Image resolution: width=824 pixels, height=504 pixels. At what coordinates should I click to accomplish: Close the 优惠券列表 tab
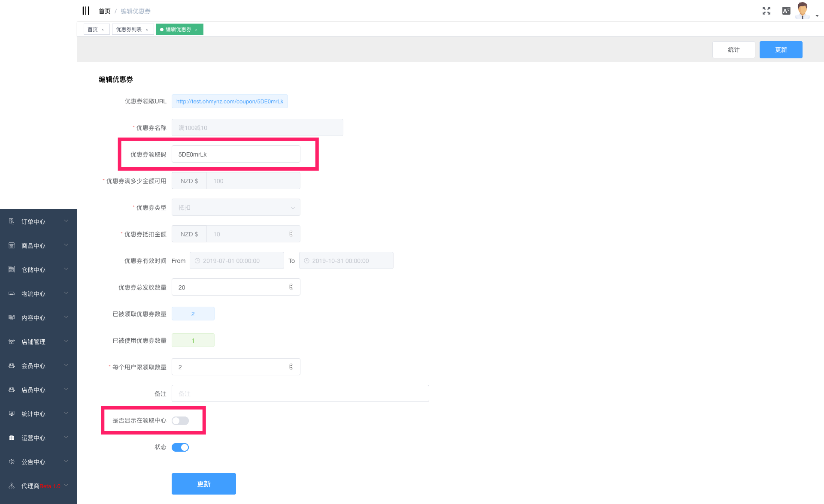[x=147, y=30]
